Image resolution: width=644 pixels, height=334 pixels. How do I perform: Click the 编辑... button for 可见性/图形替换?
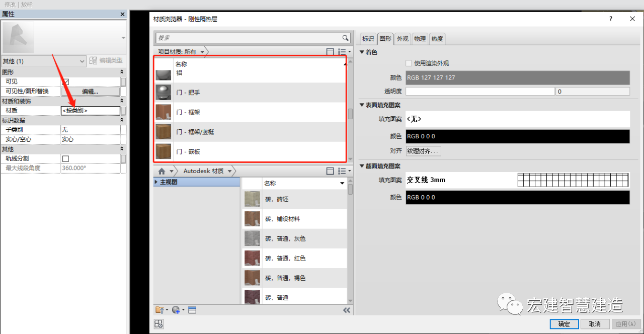pyautogui.click(x=90, y=92)
